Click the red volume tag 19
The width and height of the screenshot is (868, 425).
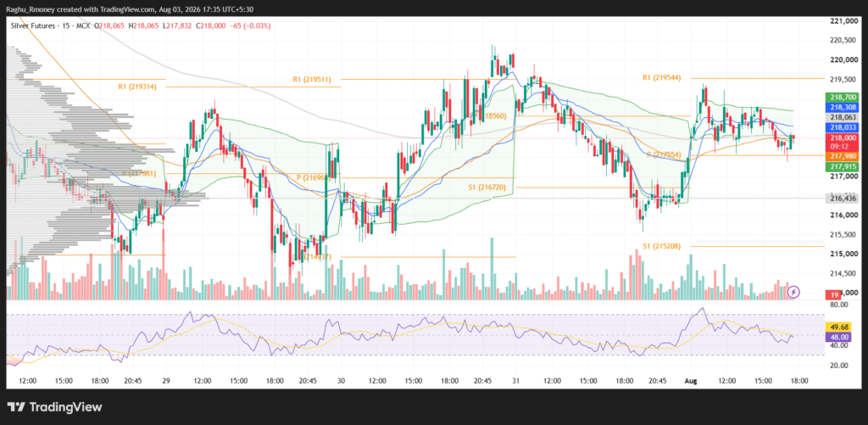point(832,294)
